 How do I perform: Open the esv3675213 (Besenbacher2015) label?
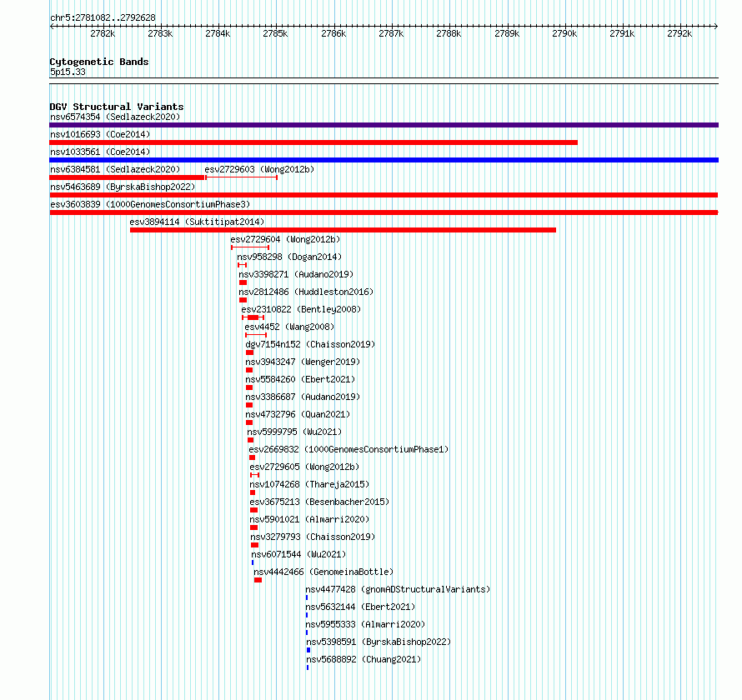[319, 502]
